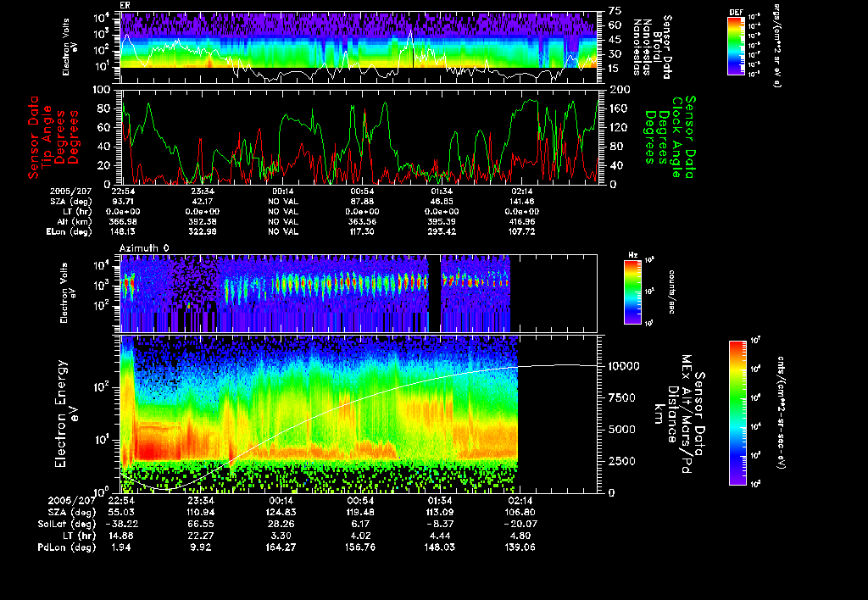Select SZA value 141.46 in upper table
The image size is (868, 600).
(522, 202)
